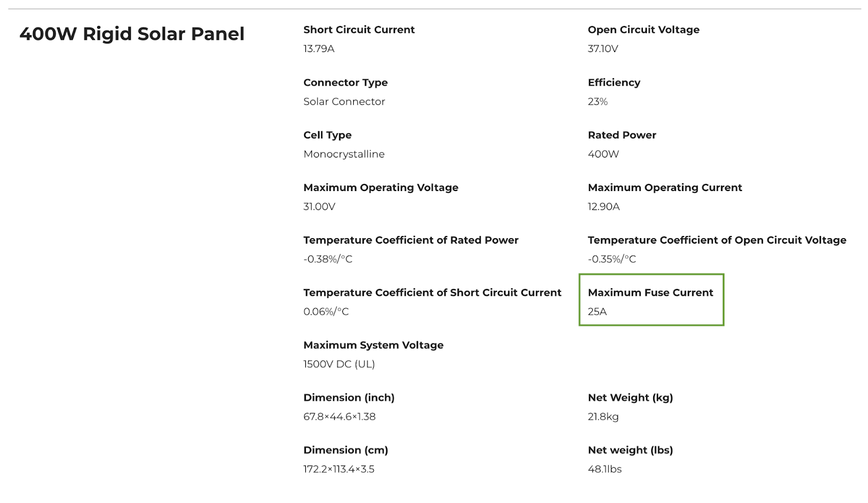Click the Monocrystalline cell type value
The width and height of the screenshot is (868, 503).
point(344,154)
